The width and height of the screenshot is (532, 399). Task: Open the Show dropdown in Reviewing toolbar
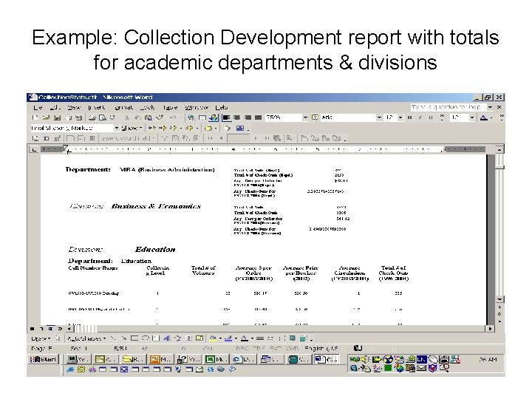(132, 129)
